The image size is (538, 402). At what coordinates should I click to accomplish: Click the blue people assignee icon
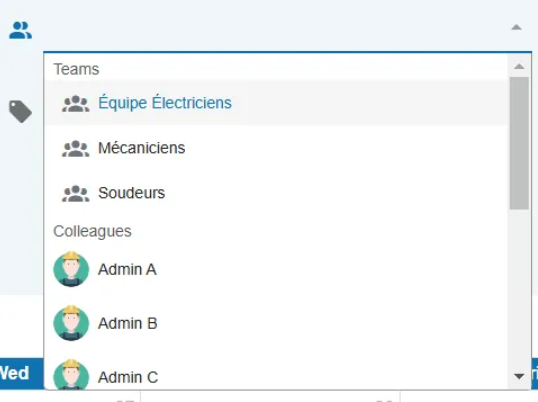tap(20, 30)
